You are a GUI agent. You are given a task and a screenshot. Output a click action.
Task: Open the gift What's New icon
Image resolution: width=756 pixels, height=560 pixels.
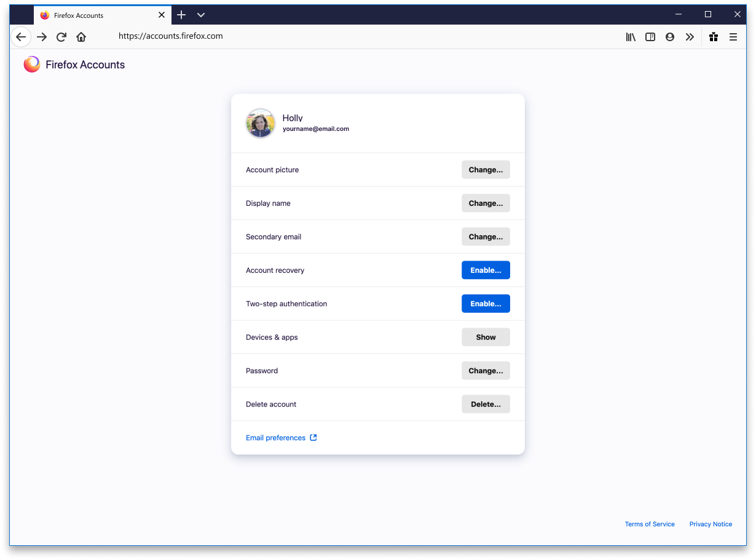point(714,37)
